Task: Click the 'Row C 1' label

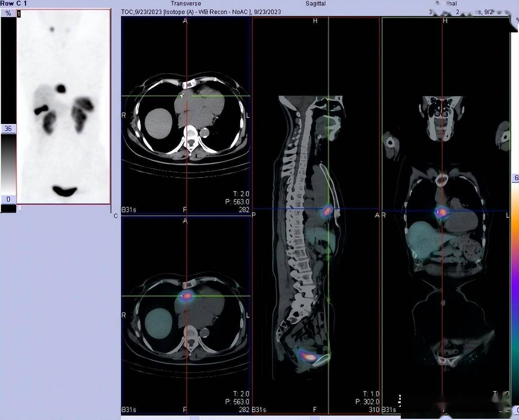Action: pyautogui.click(x=14, y=4)
